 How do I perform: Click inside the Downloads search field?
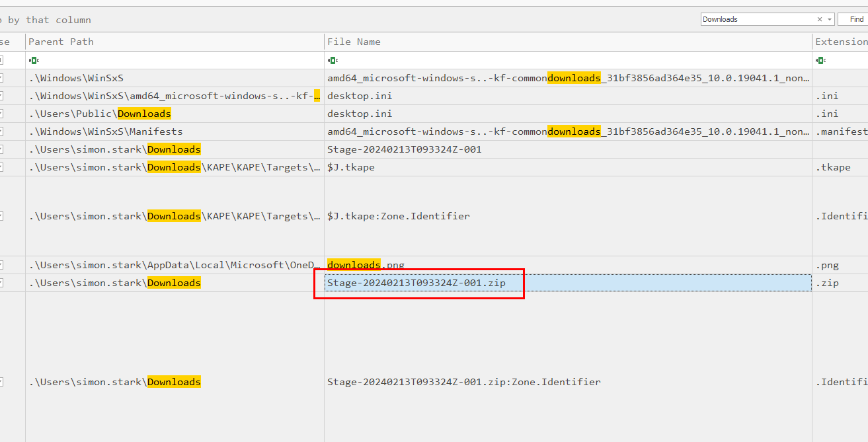click(757, 19)
